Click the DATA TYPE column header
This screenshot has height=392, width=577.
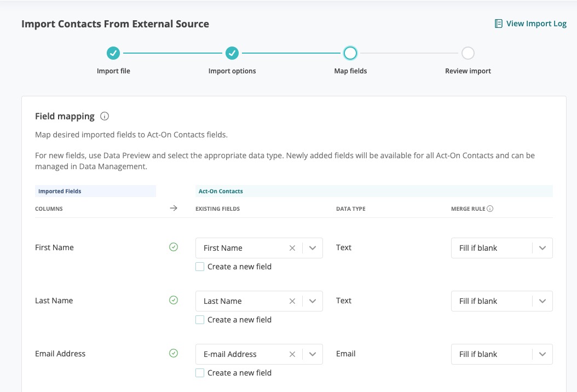(x=351, y=209)
